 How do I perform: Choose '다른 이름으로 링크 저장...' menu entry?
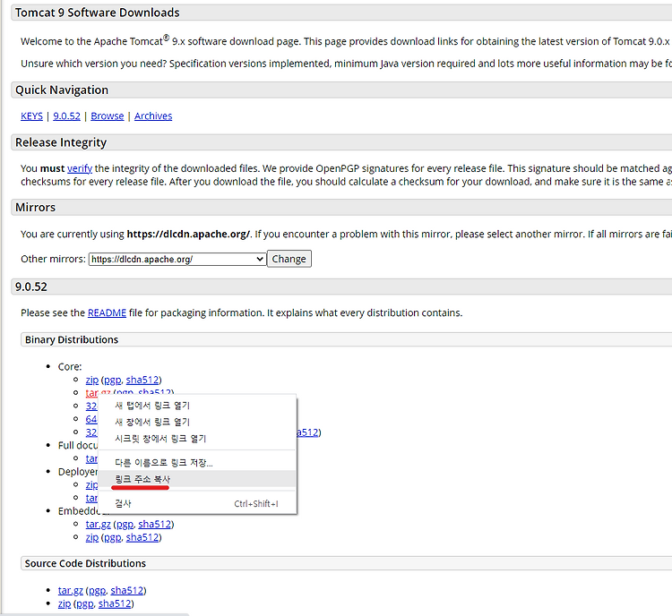point(198,463)
